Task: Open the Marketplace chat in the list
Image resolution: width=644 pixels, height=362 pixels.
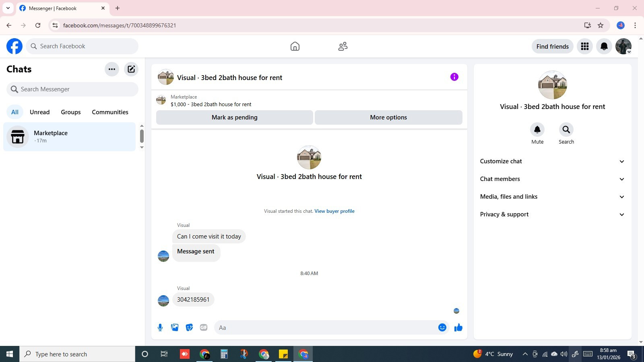Action: coord(70,137)
